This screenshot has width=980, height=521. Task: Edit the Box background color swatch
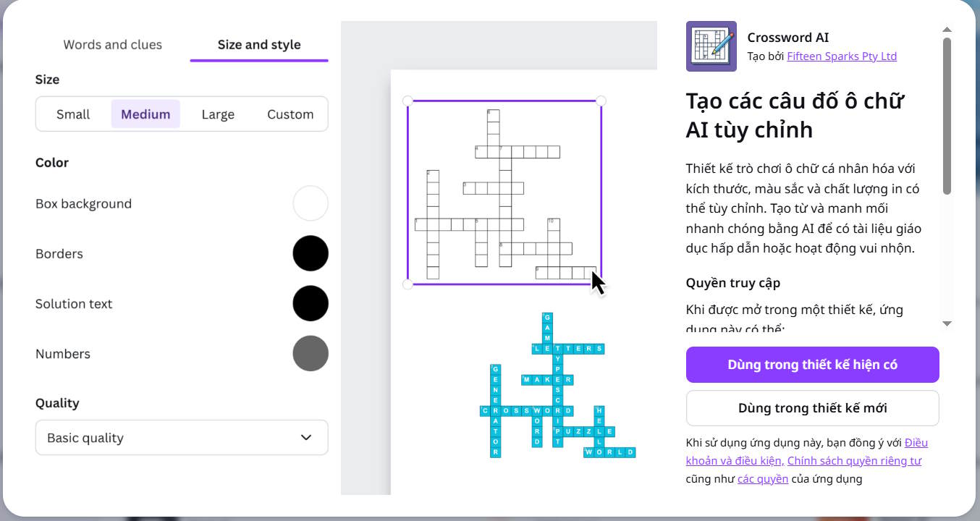point(310,203)
